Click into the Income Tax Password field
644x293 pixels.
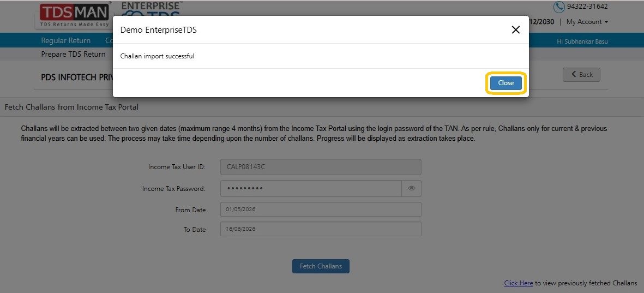click(x=311, y=189)
